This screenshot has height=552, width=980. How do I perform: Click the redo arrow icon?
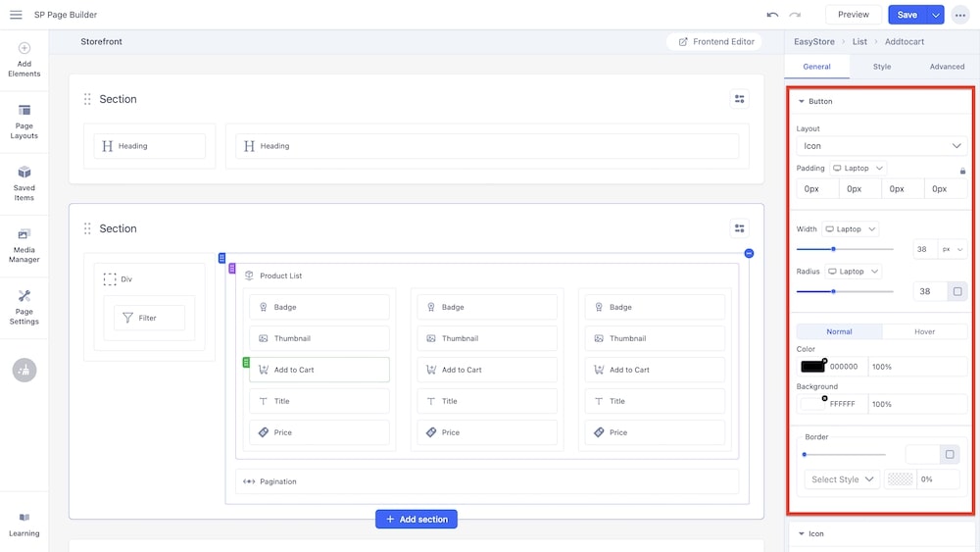point(795,15)
